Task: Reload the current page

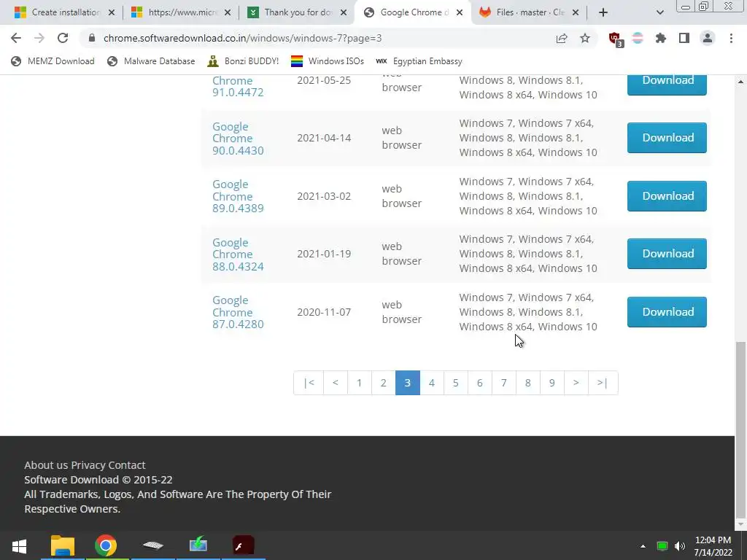Action: pyautogui.click(x=63, y=38)
